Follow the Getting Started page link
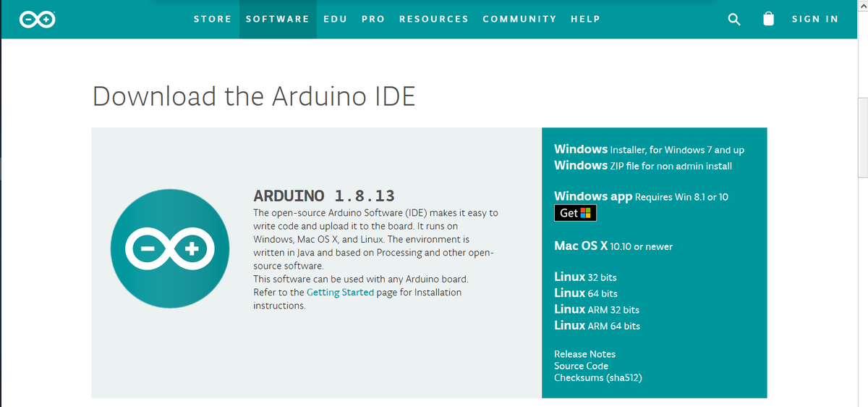868x407 pixels. (x=340, y=293)
